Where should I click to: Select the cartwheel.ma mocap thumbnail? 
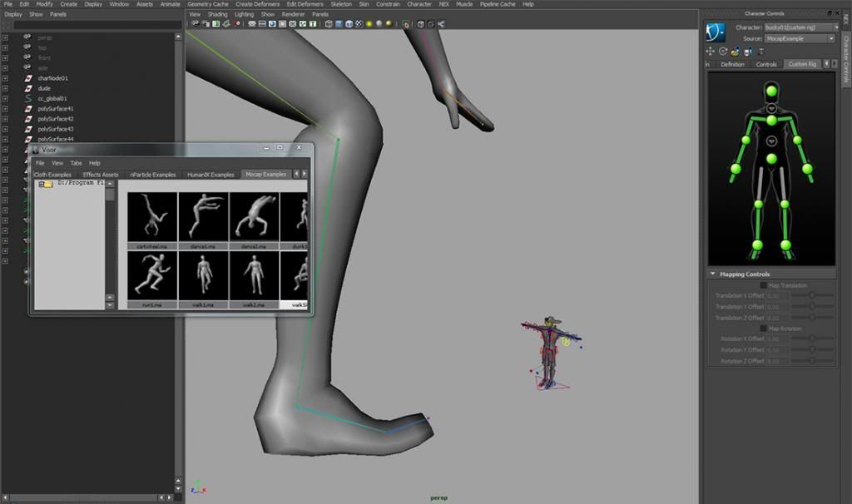click(x=151, y=216)
